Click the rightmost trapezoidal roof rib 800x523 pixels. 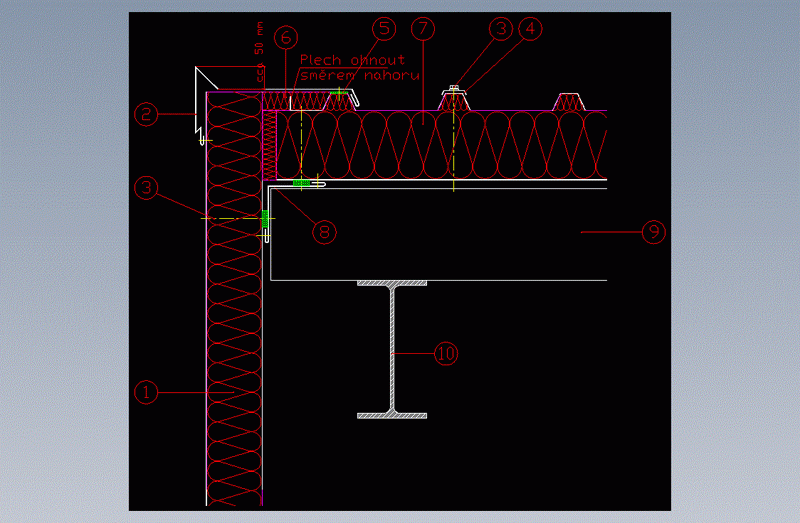[x=571, y=103]
